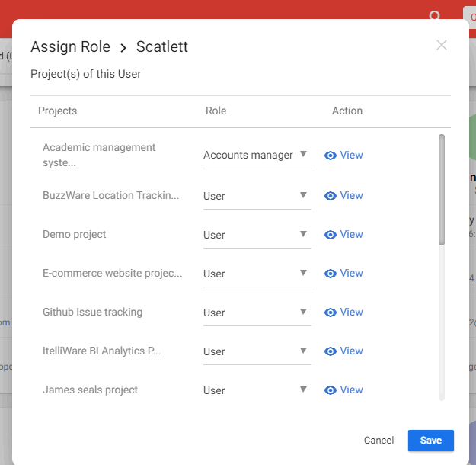The image size is (476, 465).
Task: Click the Scatlett user name in breadcrumb
Action: (161, 46)
